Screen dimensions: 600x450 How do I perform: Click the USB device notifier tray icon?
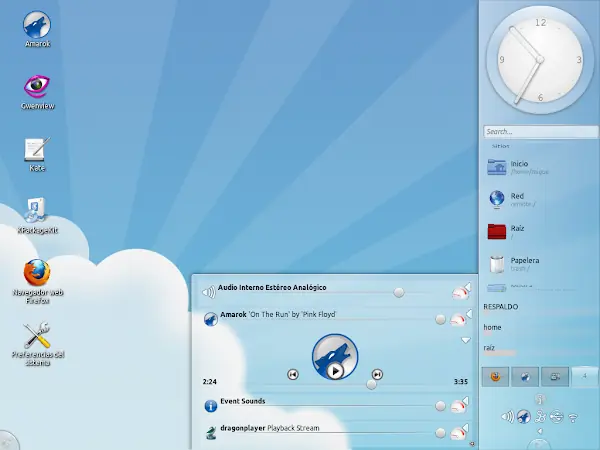click(x=556, y=416)
